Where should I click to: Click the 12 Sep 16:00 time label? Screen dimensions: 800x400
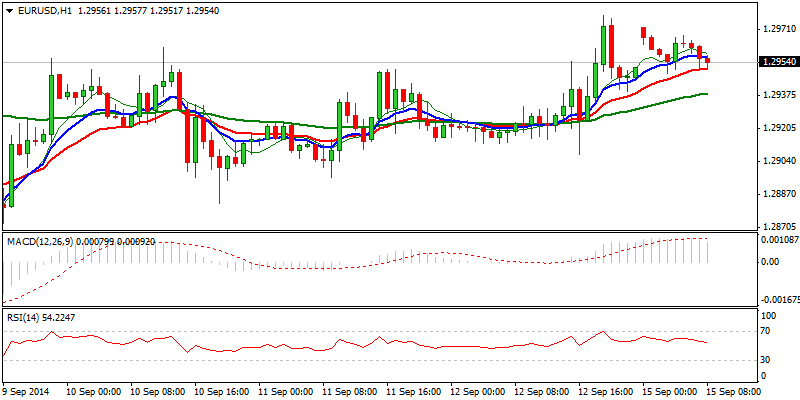click(605, 392)
